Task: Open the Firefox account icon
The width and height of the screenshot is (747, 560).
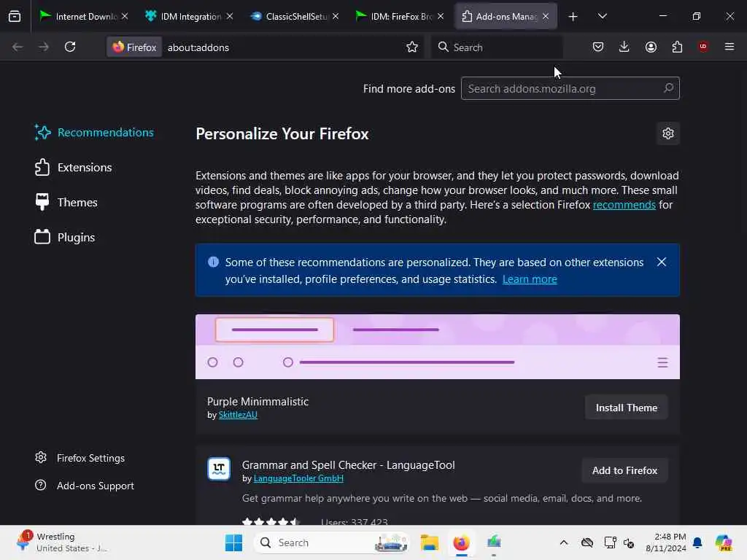Action: (651, 47)
